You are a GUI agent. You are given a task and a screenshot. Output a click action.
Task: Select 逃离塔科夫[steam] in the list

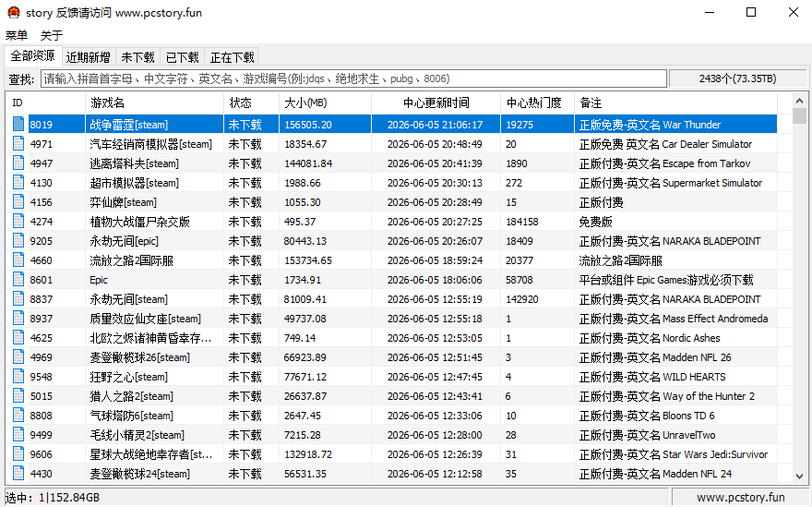tap(134, 163)
